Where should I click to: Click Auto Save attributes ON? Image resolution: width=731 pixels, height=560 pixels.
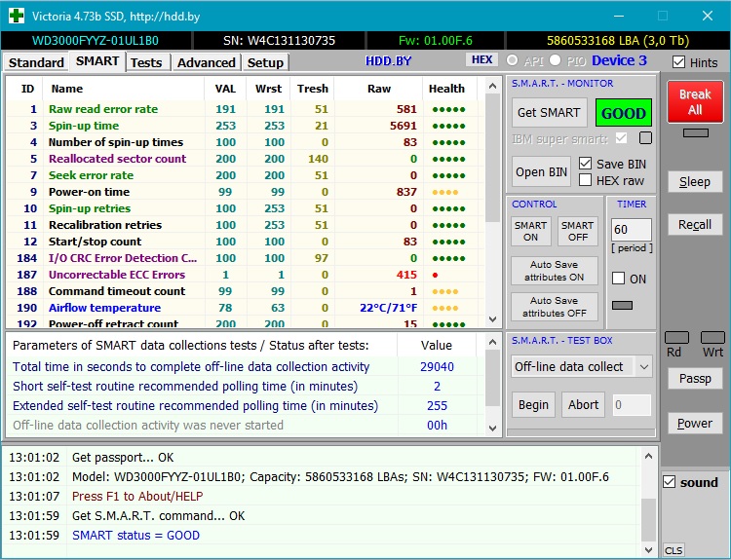pyautogui.click(x=555, y=271)
